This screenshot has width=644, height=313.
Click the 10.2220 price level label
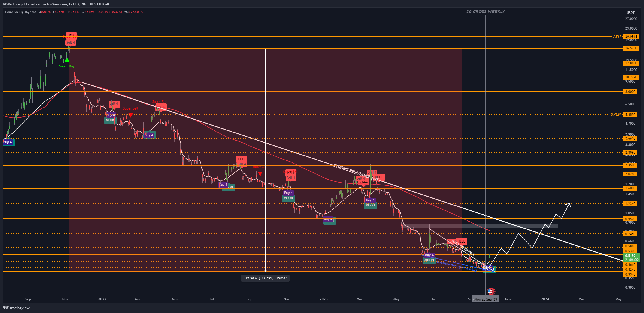(631, 77)
